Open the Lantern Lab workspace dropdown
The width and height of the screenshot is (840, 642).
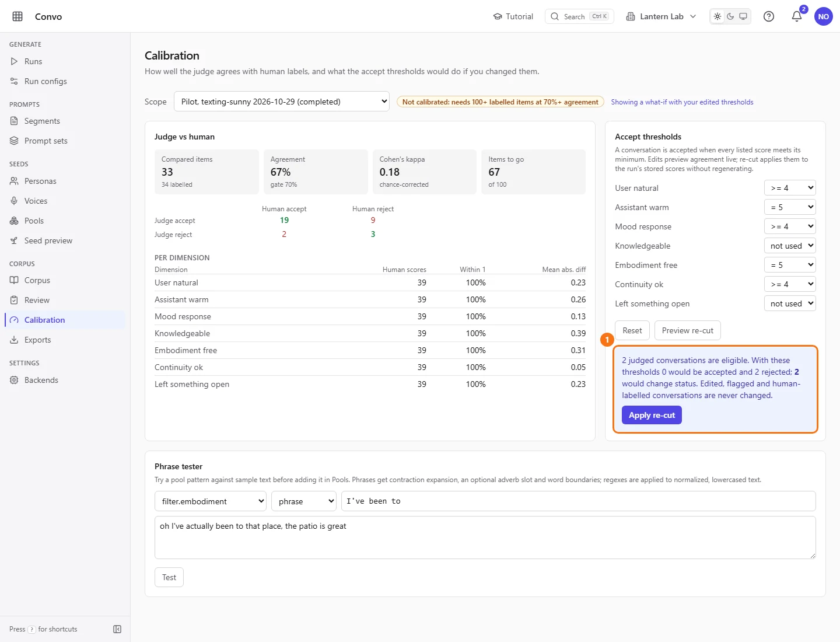(661, 16)
